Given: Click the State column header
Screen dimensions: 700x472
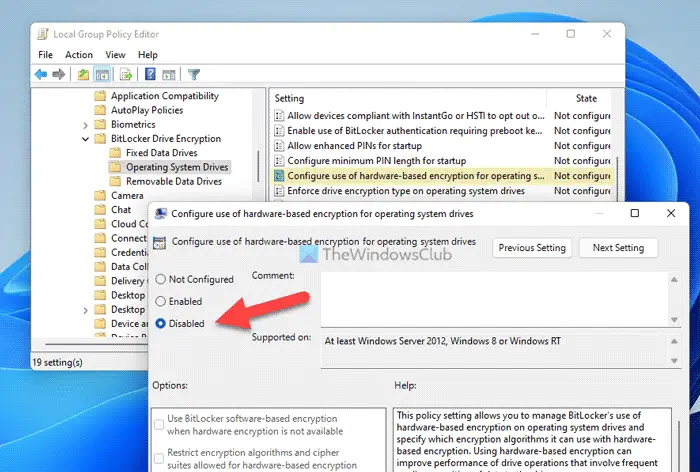Looking at the screenshot, I should tap(586, 98).
